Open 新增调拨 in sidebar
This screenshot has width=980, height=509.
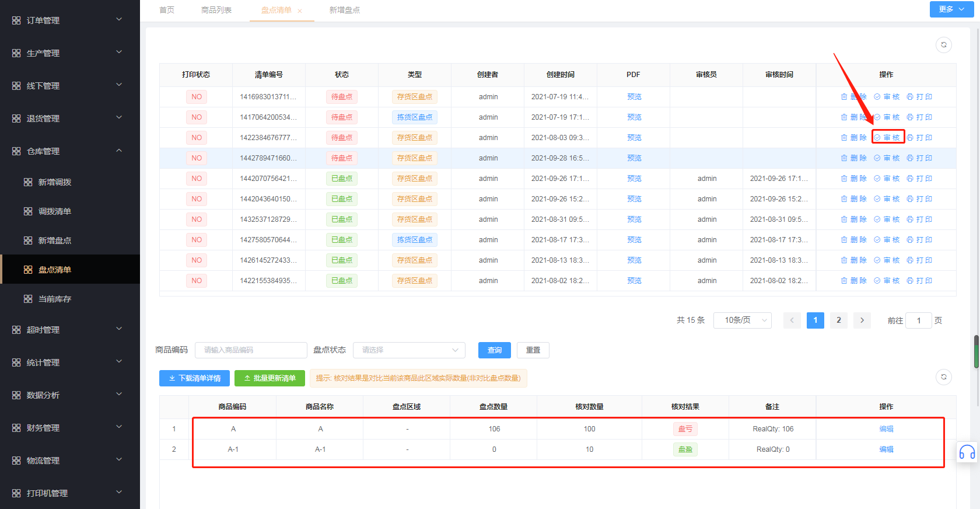tap(70, 182)
